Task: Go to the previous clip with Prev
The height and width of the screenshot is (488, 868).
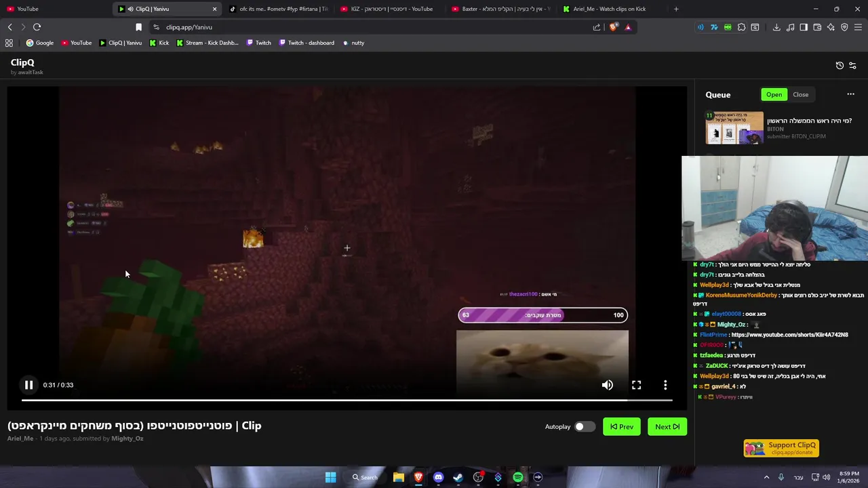Action: [x=621, y=426]
